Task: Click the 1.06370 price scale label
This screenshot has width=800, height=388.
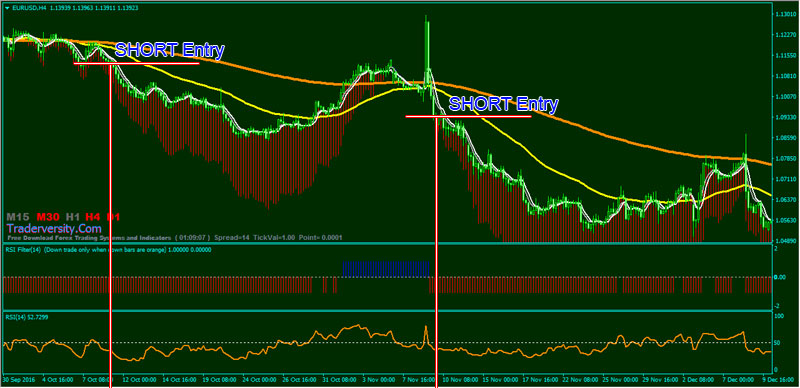Action: 786,200
